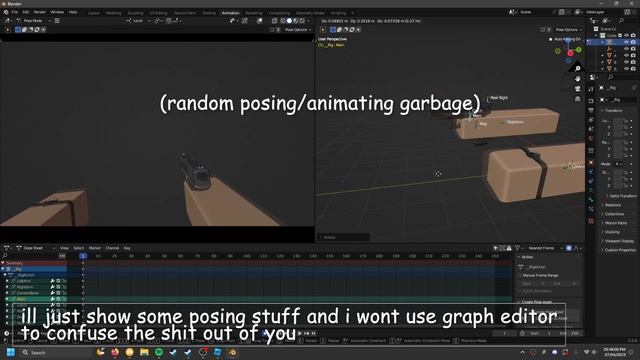Open the Window menu
The image size is (640, 360).
click(57, 12)
